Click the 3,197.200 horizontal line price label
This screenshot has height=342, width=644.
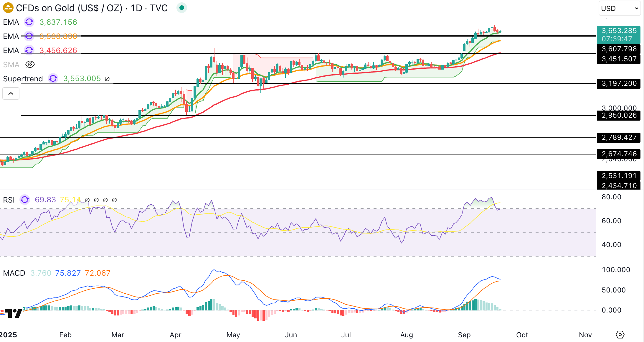point(619,83)
